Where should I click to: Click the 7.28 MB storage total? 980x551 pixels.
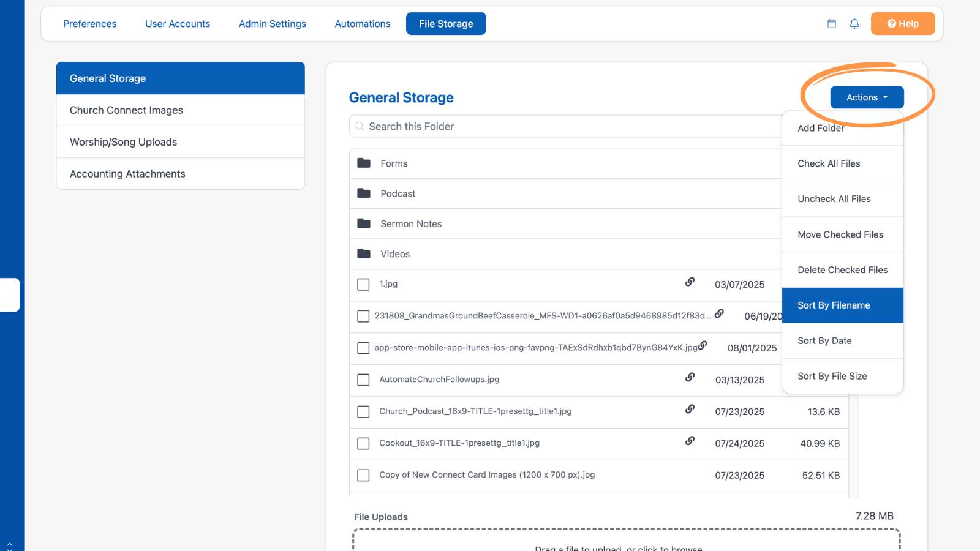click(x=875, y=516)
